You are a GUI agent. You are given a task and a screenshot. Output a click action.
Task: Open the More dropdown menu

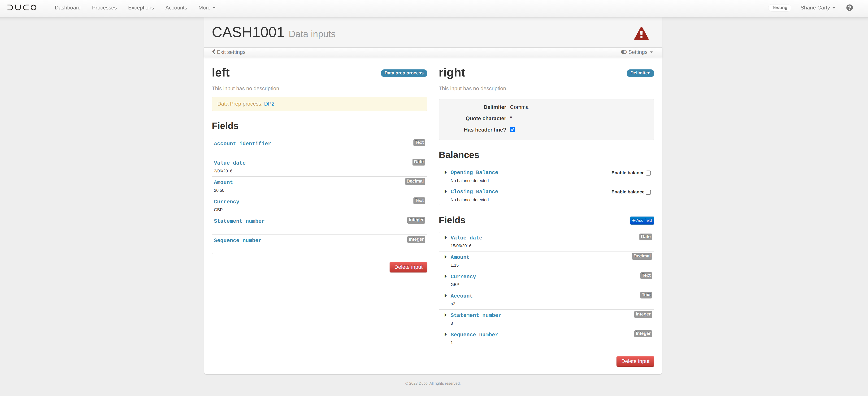click(x=207, y=8)
